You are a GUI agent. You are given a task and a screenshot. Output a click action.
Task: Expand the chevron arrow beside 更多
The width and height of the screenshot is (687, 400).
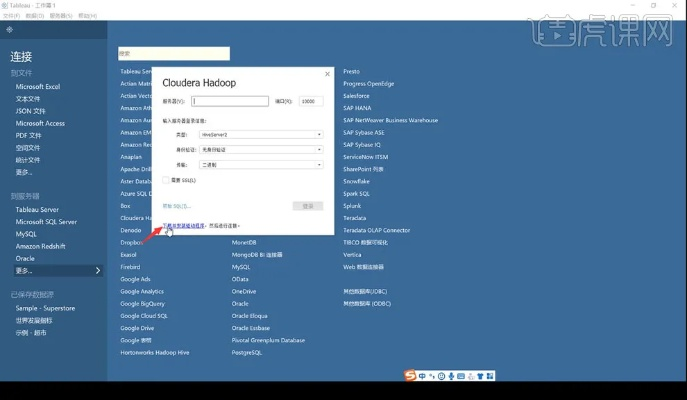click(98, 271)
